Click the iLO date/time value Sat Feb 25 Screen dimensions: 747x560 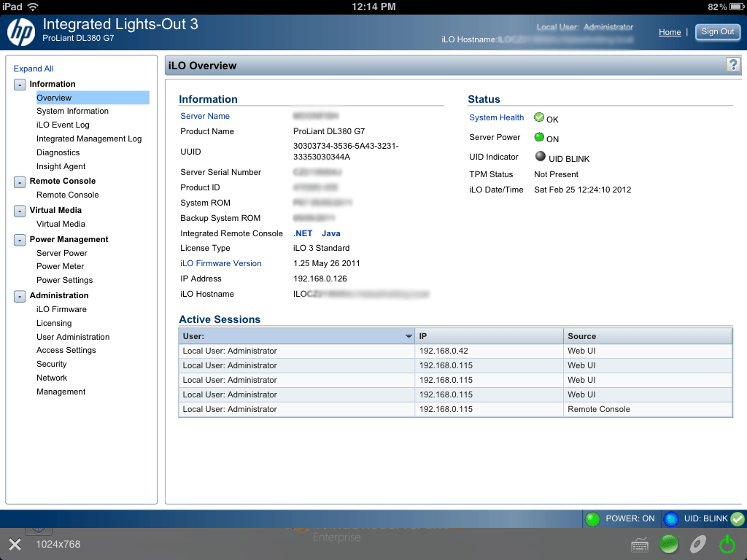tap(583, 190)
